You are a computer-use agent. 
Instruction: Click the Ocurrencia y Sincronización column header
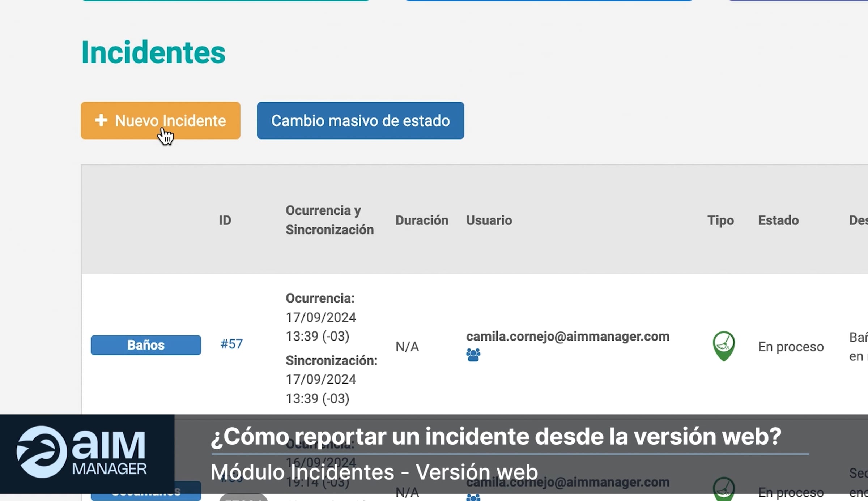pos(329,220)
